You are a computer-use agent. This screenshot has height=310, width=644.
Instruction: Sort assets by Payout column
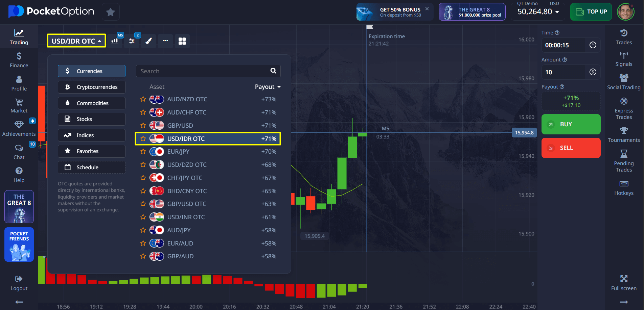coord(268,87)
